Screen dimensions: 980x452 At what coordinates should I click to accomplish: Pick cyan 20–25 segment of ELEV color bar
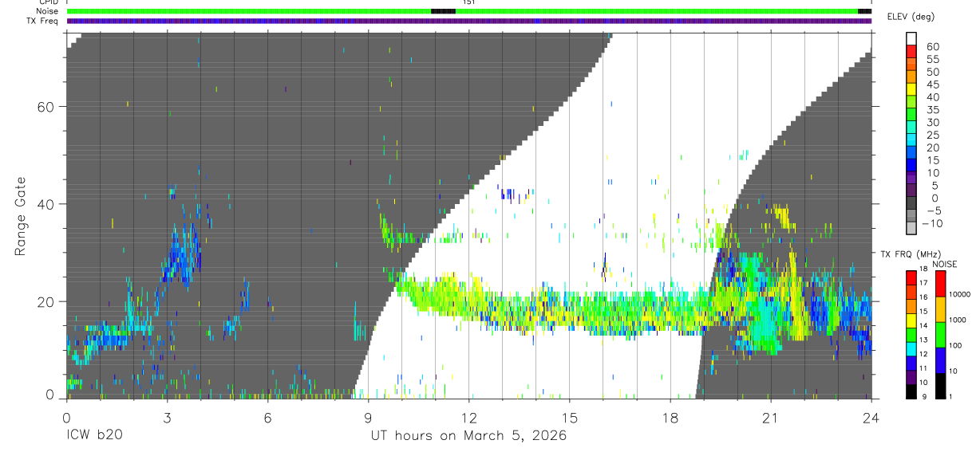pyautogui.click(x=911, y=141)
